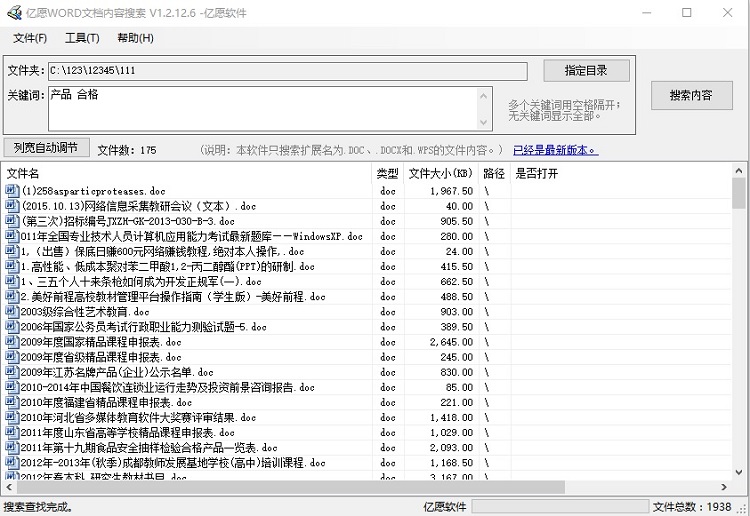Click doc icon of 2012年-2013年(秋季)成都教师 file
Screen dimensions: 750x516
[x=11, y=462]
